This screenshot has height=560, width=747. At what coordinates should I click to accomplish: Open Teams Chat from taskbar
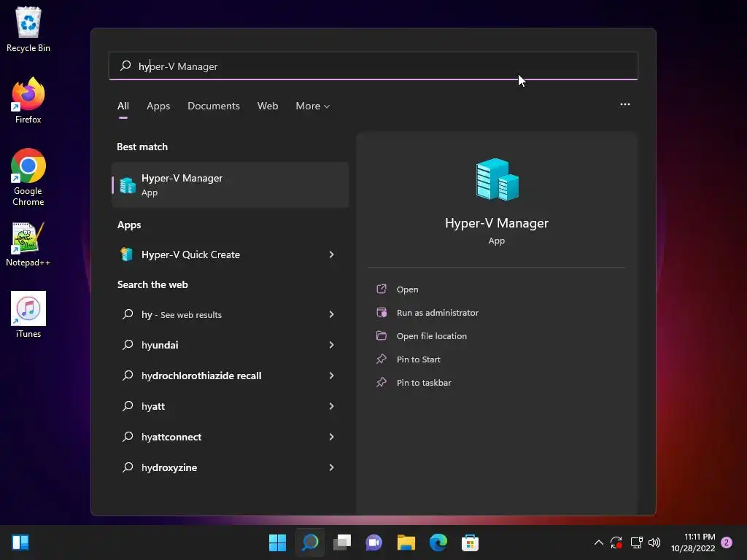(x=374, y=542)
